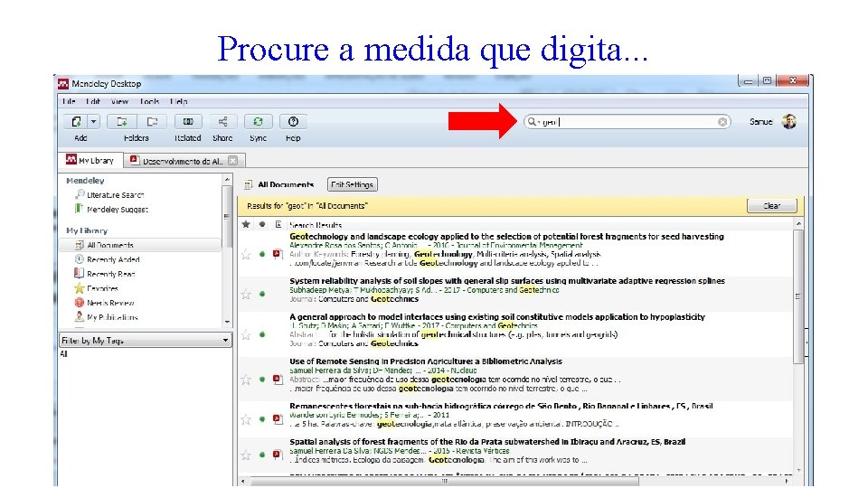This screenshot has height=488, width=868.
Task: Toggle read dot of Spatial analysis paper
Action: point(262,455)
